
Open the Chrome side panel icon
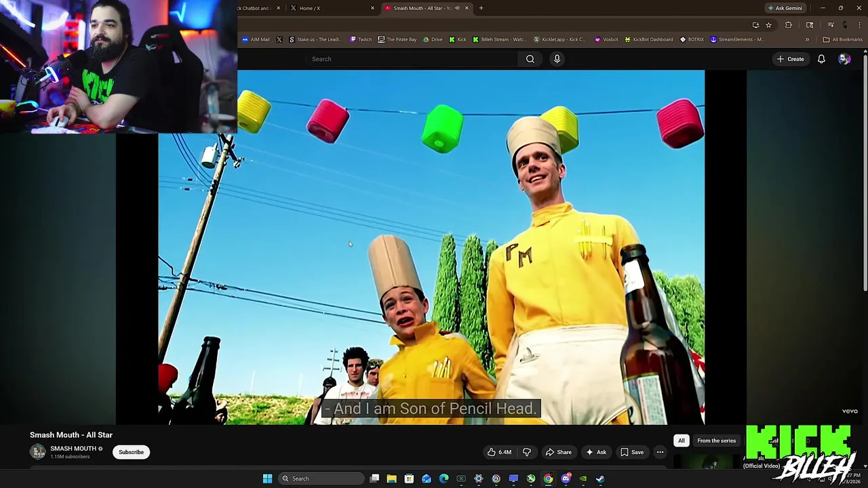[810, 25]
